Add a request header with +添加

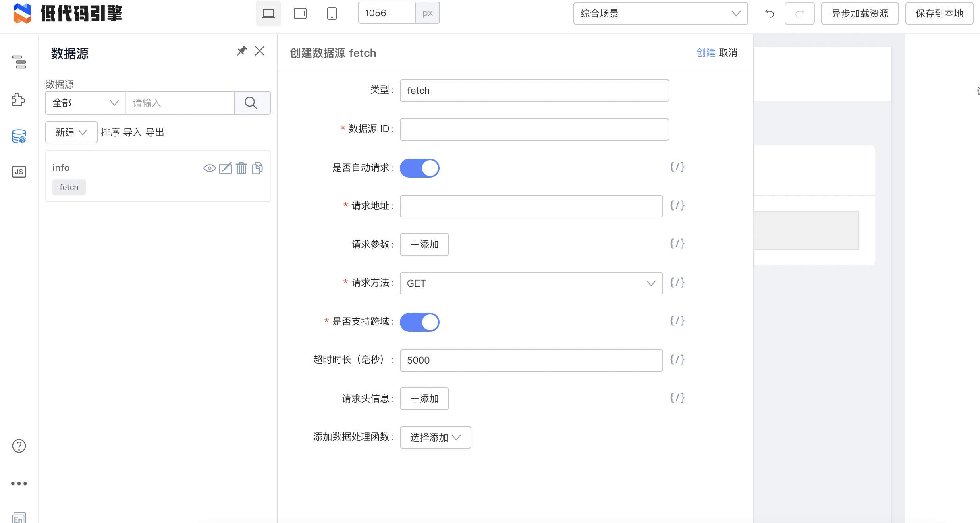[424, 399]
